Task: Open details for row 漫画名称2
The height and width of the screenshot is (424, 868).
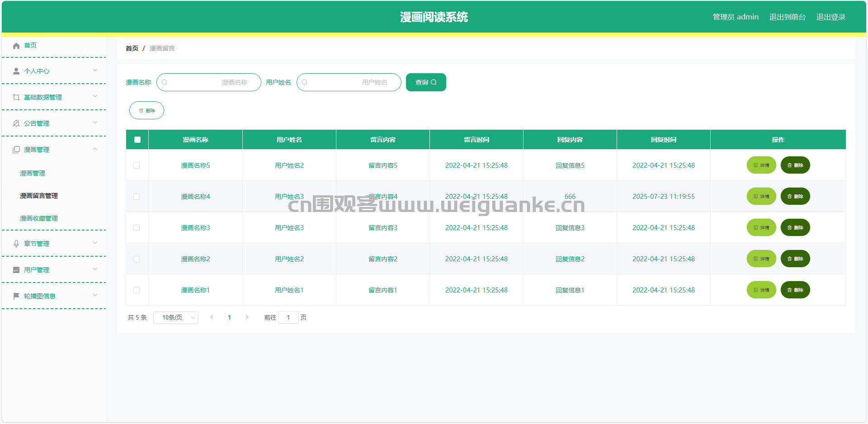Action: click(x=761, y=259)
